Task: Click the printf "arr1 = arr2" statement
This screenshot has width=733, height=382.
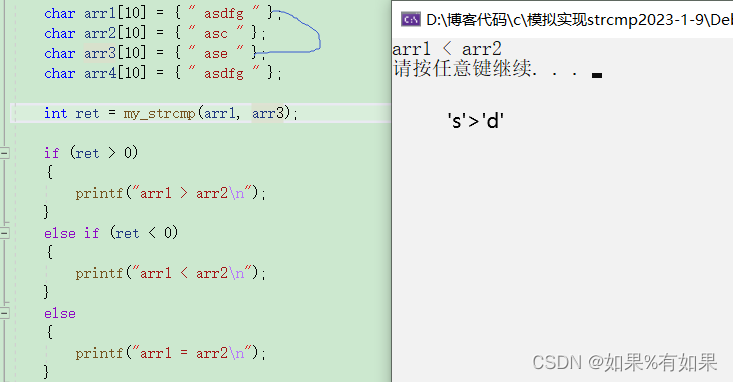Action: (x=171, y=353)
